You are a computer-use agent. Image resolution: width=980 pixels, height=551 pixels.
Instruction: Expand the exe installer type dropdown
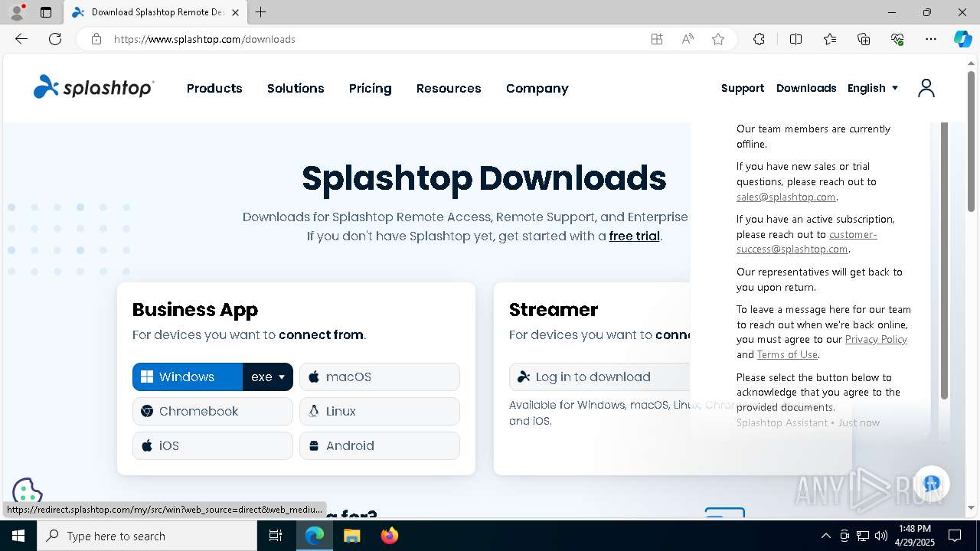268,377
